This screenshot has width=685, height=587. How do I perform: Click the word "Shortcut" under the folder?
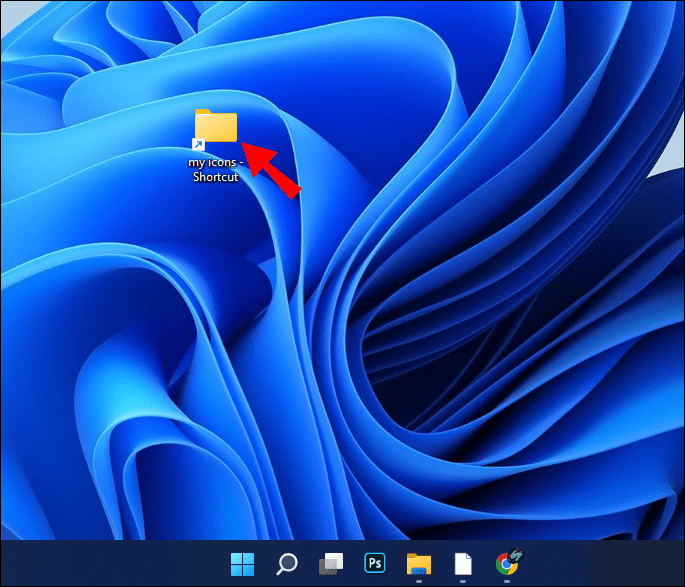tap(215, 176)
